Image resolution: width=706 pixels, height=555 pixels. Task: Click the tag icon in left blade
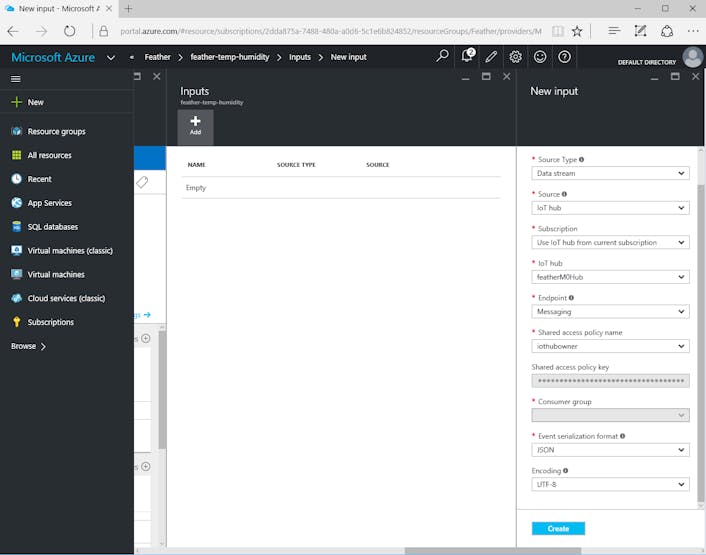click(x=142, y=182)
